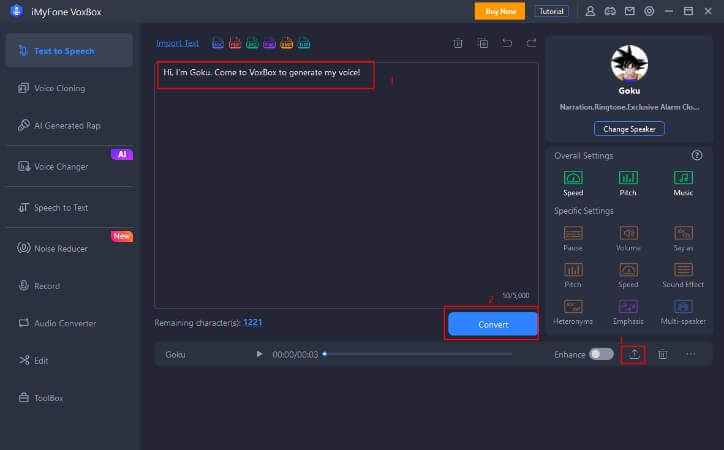Click the iMyFone VoxBox logo
Image resolution: width=724 pixels, height=450 pixels.
tap(17, 11)
